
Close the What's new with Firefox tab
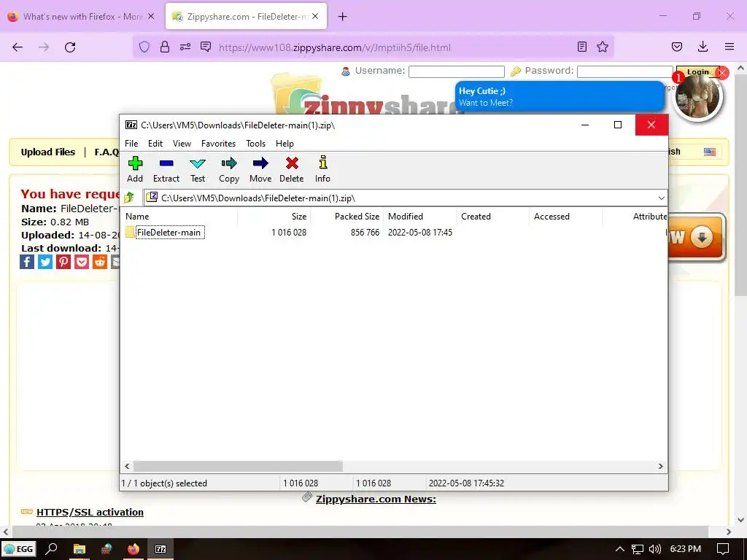click(x=151, y=16)
